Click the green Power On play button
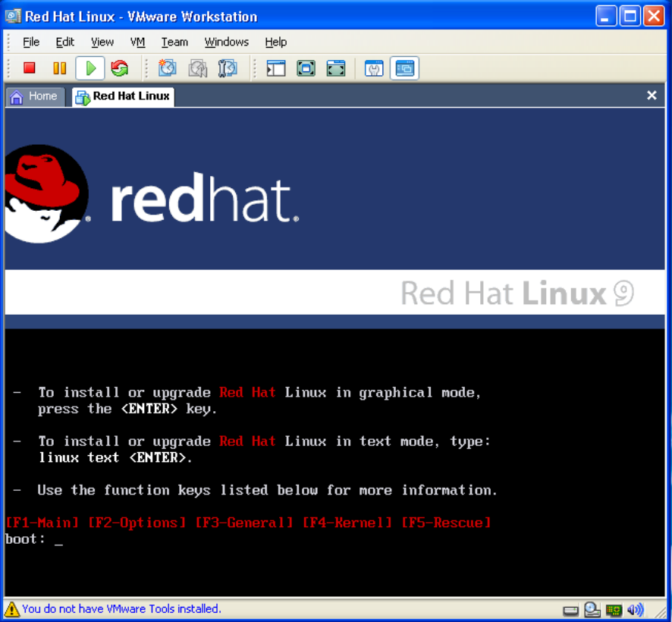The image size is (672, 622). [x=90, y=68]
